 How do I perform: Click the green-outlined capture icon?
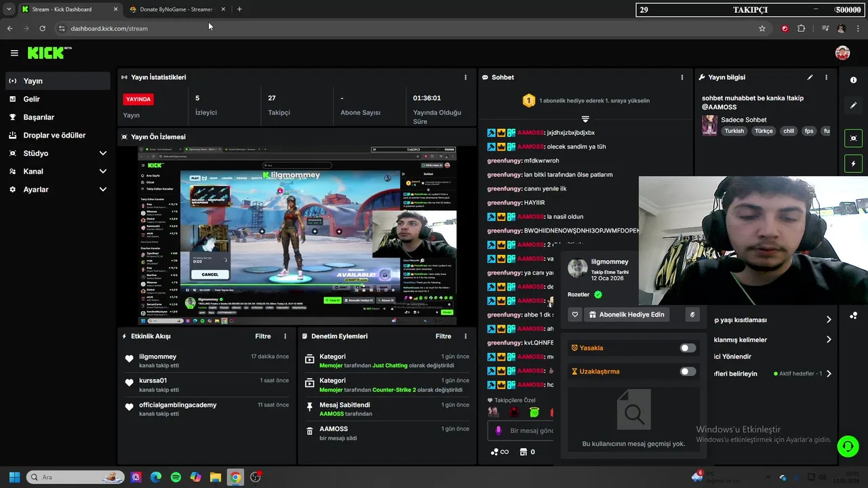853,138
